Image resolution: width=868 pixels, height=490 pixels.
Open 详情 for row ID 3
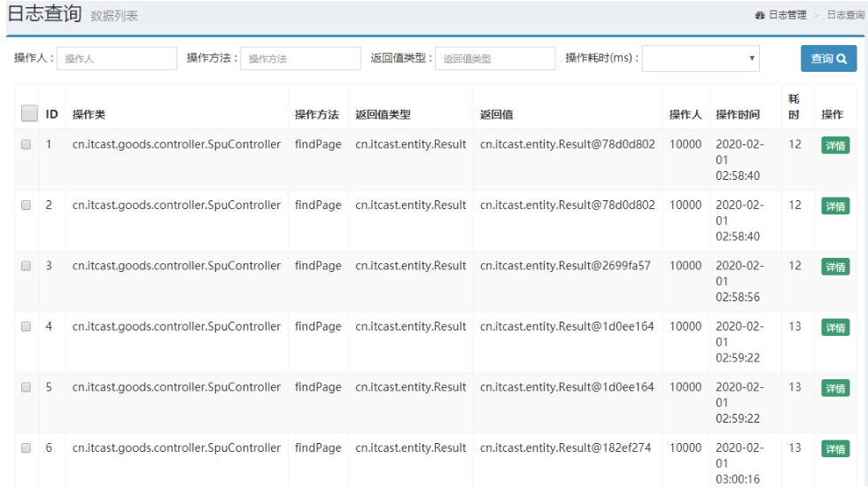(x=835, y=267)
